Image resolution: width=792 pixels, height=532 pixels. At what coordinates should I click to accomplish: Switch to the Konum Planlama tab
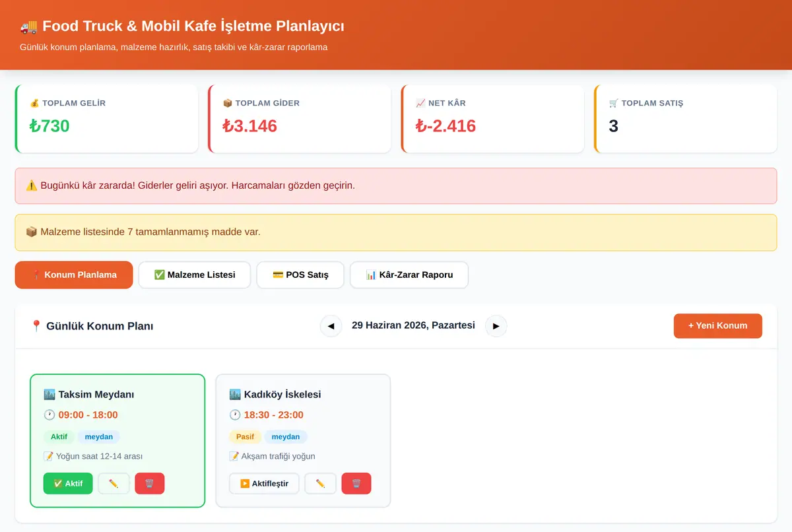(x=74, y=275)
